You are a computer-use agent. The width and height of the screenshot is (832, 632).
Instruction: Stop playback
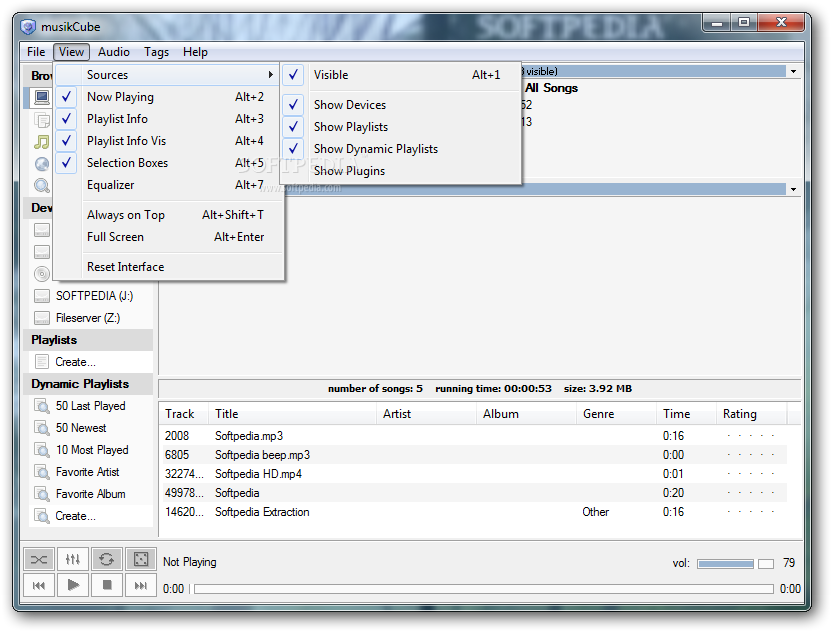tap(107, 585)
